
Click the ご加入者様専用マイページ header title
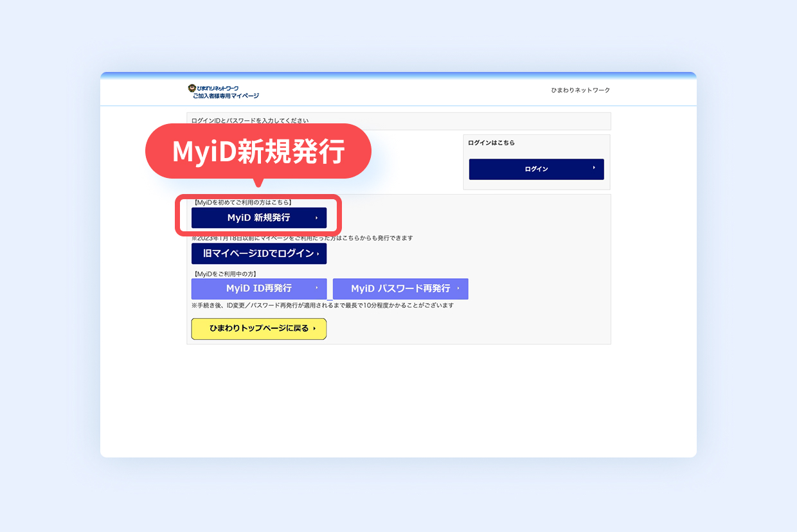[x=226, y=96]
